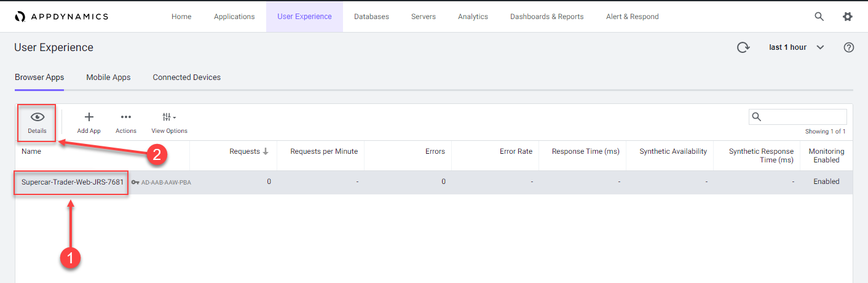868x283 pixels.
Task: Open the Actions ellipsis menu
Action: (x=126, y=122)
